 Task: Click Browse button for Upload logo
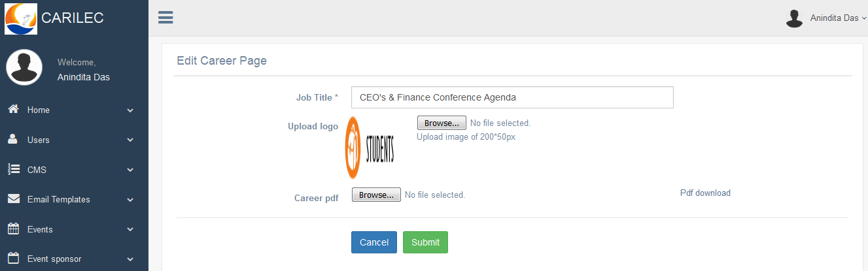click(442, 123)
